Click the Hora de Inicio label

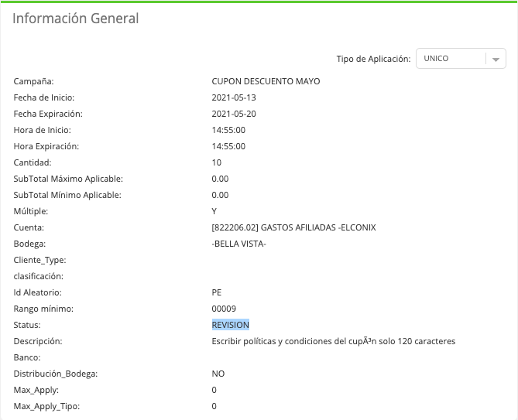(42, 130)
